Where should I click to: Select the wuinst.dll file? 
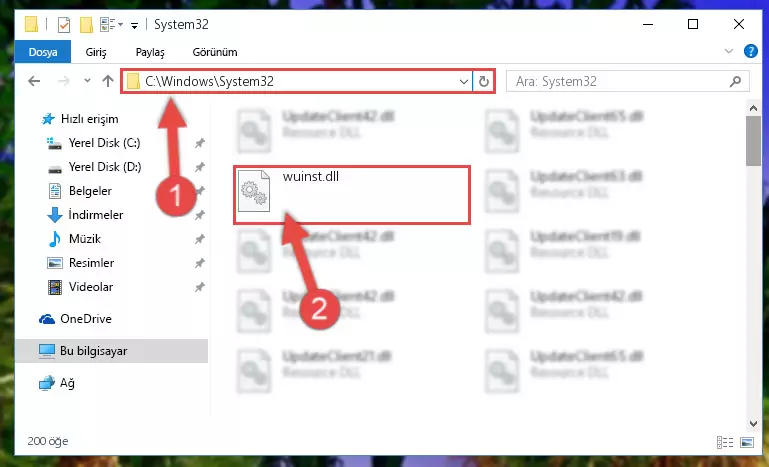352,195
